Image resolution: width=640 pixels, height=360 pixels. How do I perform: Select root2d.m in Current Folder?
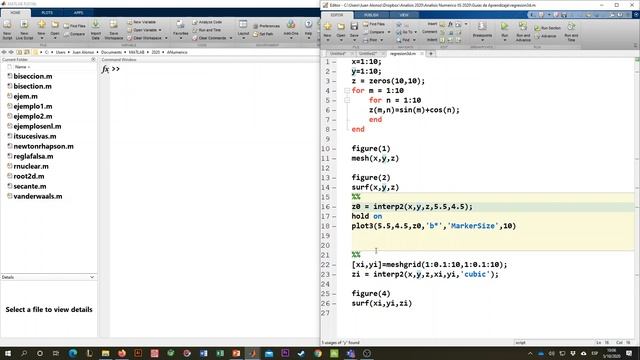pyautogui.click(x=29, y=176)
